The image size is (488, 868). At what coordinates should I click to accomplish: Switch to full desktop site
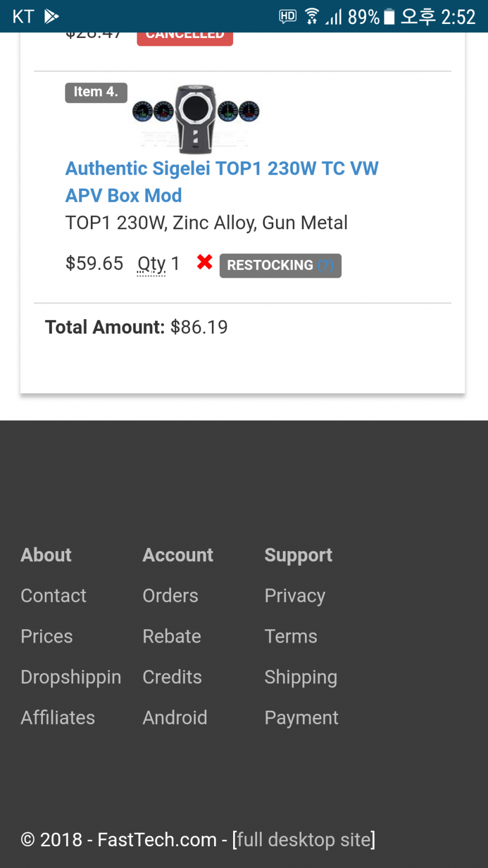pos(304,840)
